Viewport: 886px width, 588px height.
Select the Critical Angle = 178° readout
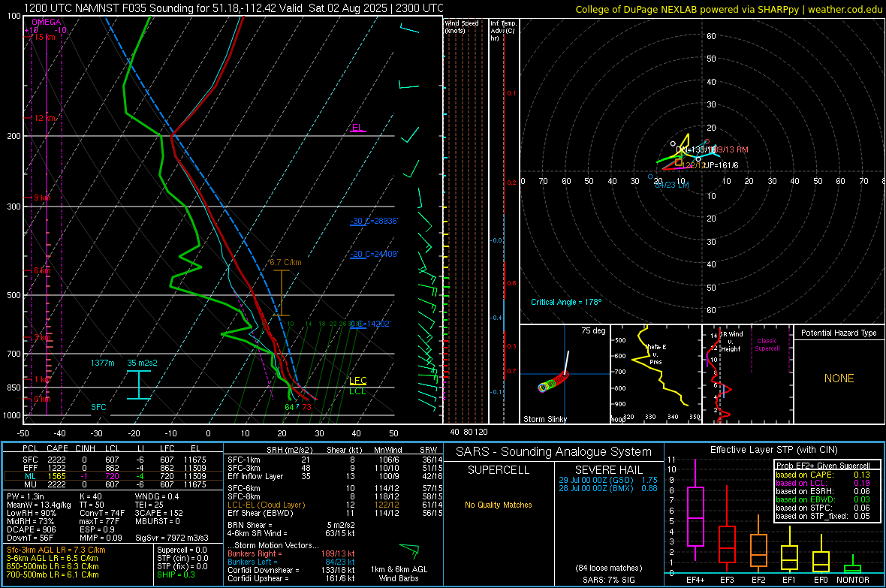coord(566,302)
